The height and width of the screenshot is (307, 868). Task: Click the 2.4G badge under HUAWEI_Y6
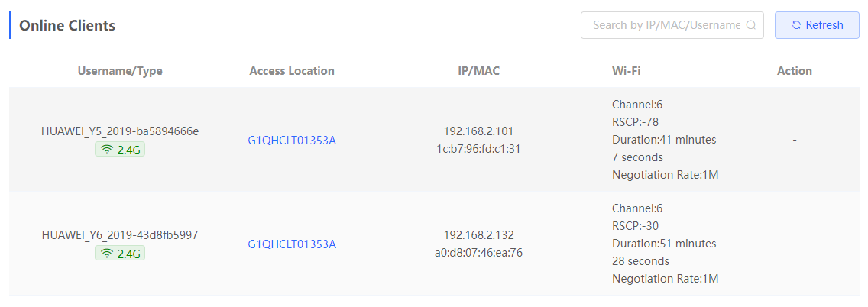coord(120,254)
